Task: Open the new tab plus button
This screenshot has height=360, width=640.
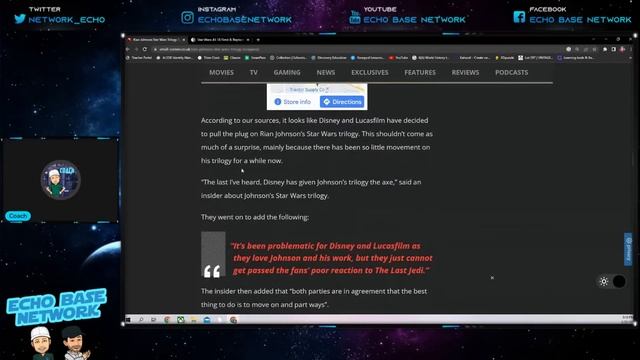Action: point(258,40)
